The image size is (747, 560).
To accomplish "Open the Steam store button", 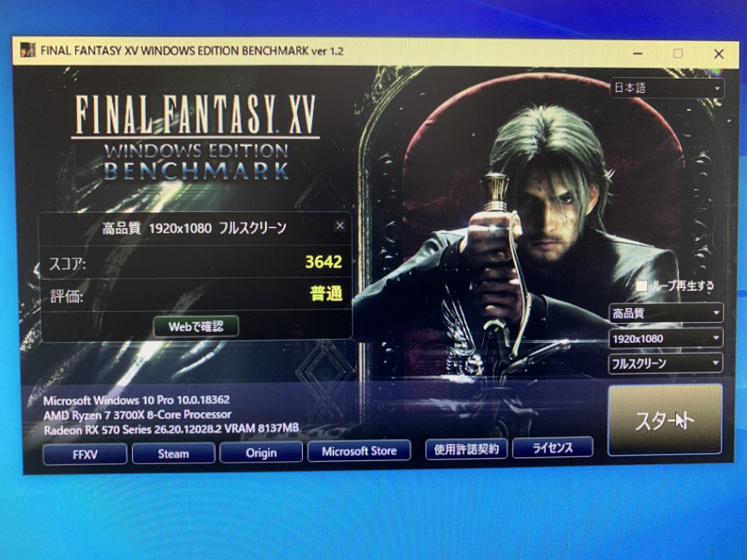I will [173, 453].
